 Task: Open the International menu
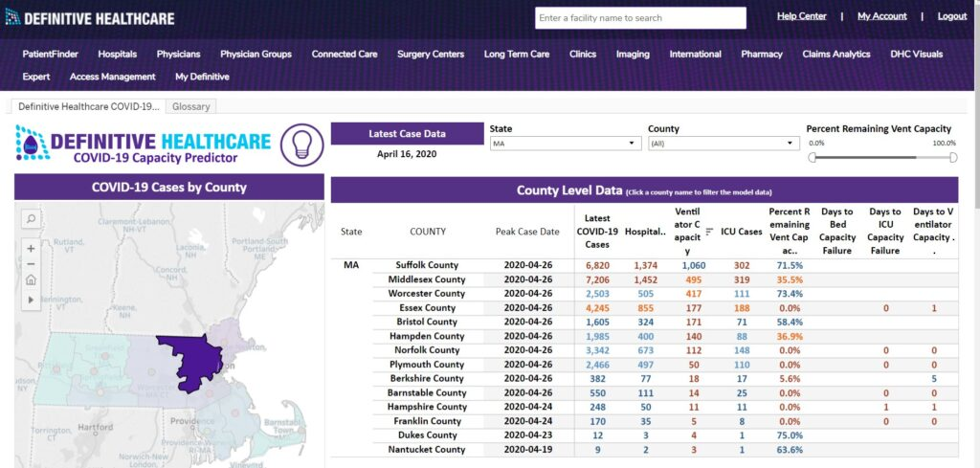pyautogui.click(x=696, y=54)
